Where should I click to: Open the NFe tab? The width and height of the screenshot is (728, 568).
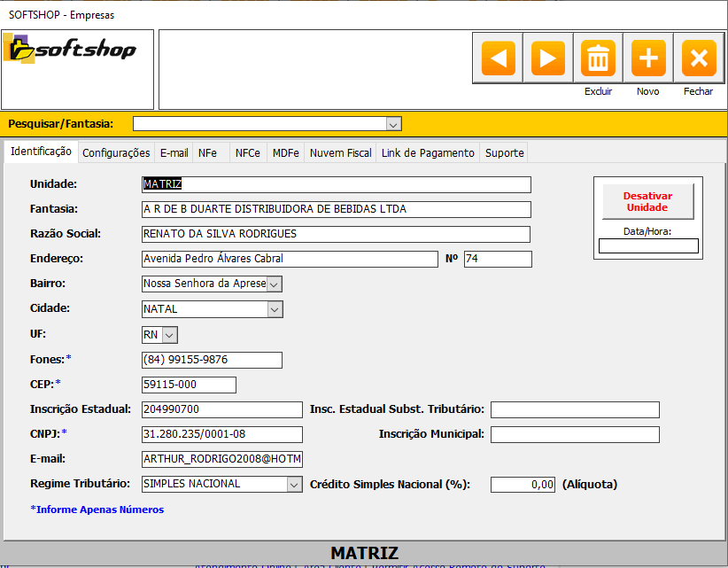(207, 153)
